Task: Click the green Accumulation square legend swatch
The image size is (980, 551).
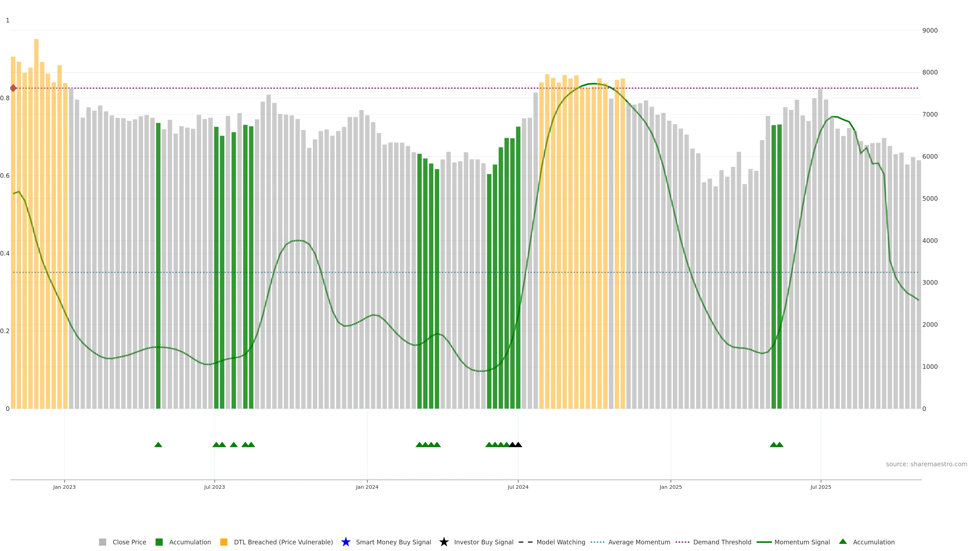Action: [x=159, y=542]
